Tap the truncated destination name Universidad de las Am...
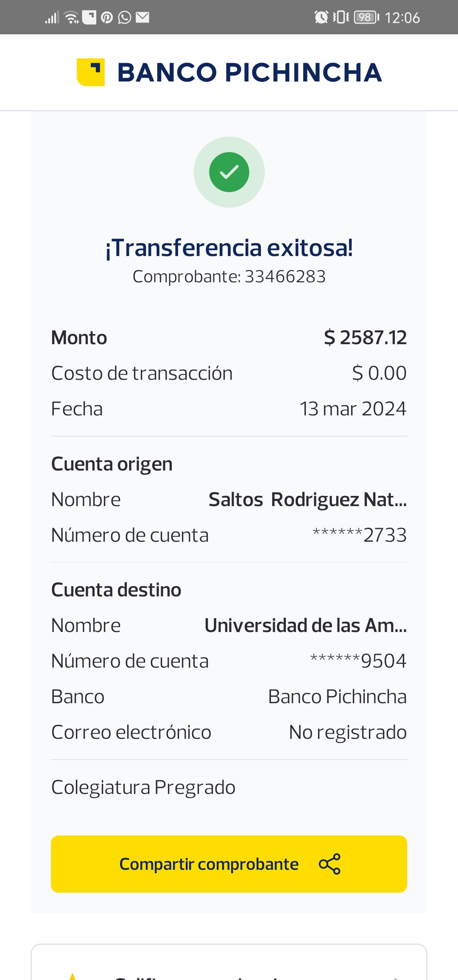 pos(305,626)
